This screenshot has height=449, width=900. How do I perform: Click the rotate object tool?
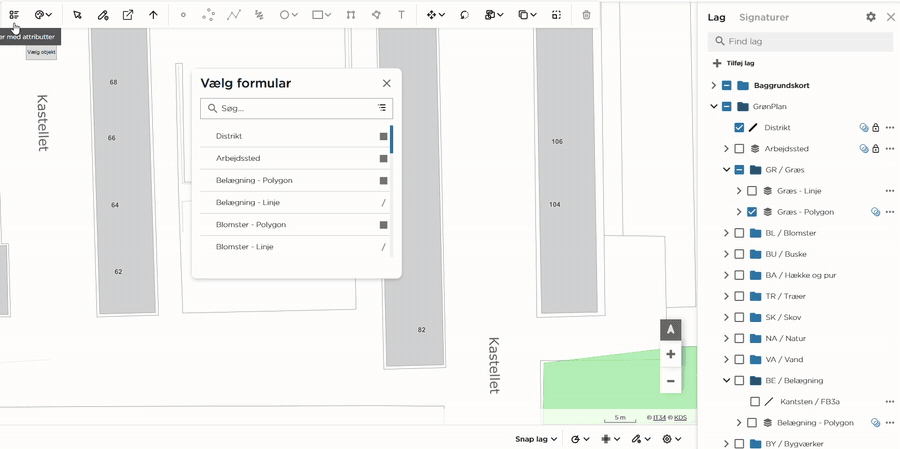coord(464,15)
